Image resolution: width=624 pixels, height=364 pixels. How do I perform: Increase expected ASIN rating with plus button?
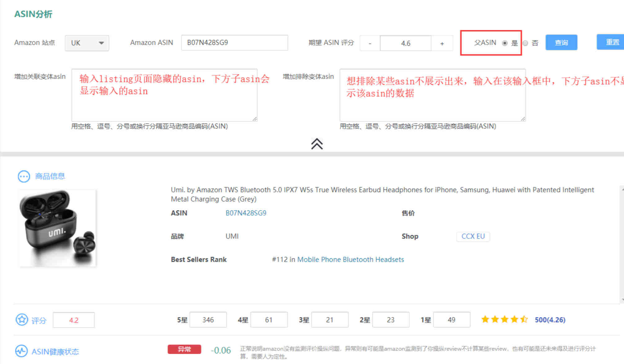click(x=442, y=43)
